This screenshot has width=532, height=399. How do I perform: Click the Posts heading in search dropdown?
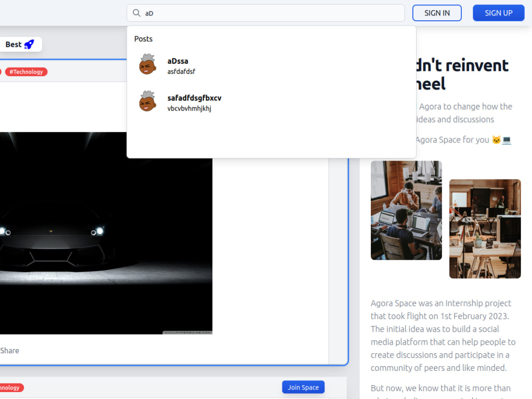point(143,39)
